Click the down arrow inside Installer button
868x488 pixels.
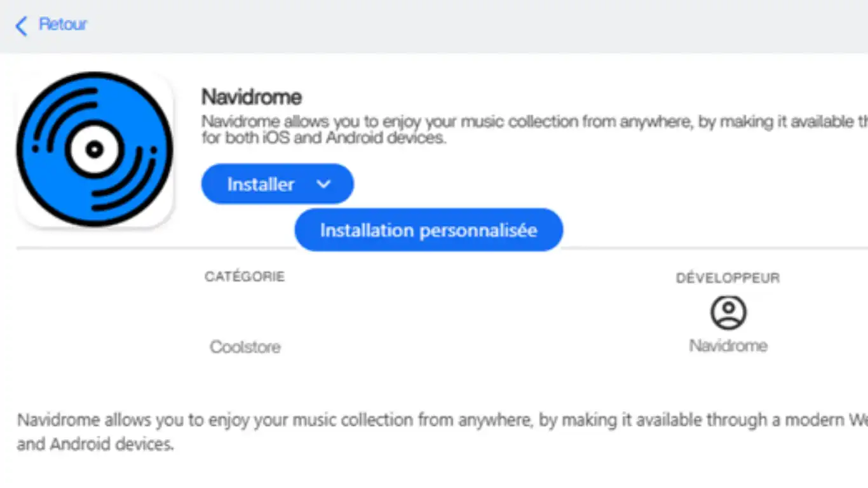point(324,184)
